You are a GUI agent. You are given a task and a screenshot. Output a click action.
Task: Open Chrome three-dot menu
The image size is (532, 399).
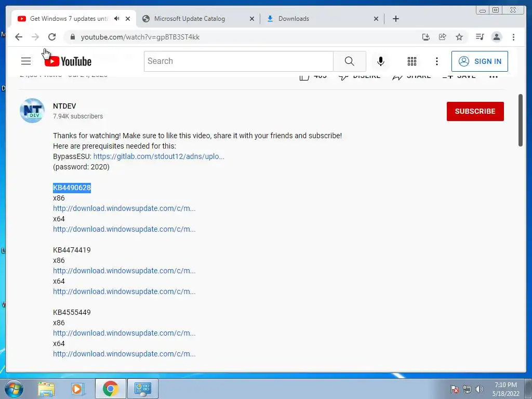point(513,37)
